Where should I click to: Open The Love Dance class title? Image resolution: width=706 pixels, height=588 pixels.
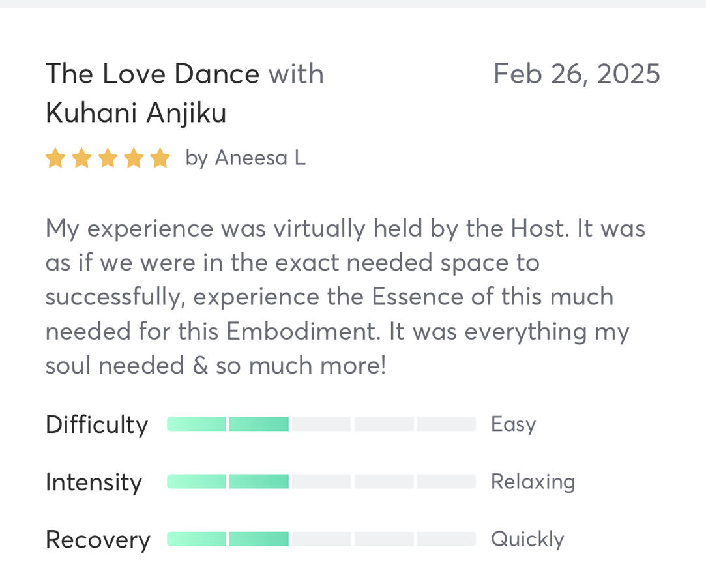point(153,74)
